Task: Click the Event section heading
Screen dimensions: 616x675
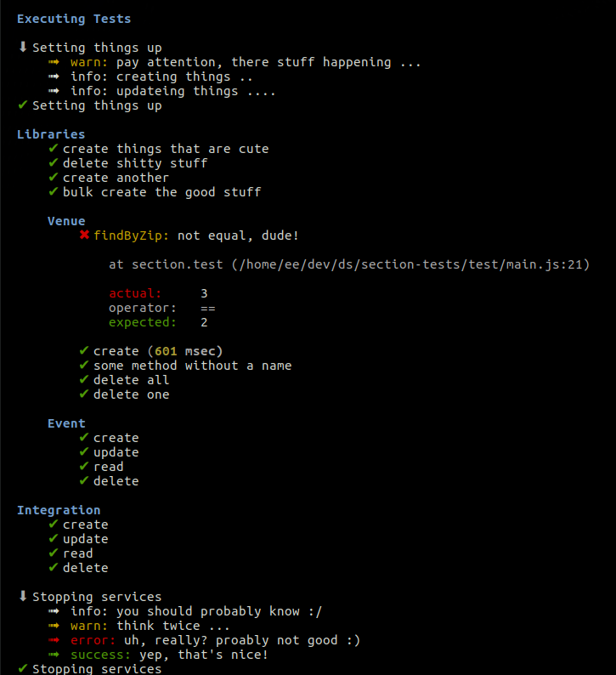Action: (66, 423)
